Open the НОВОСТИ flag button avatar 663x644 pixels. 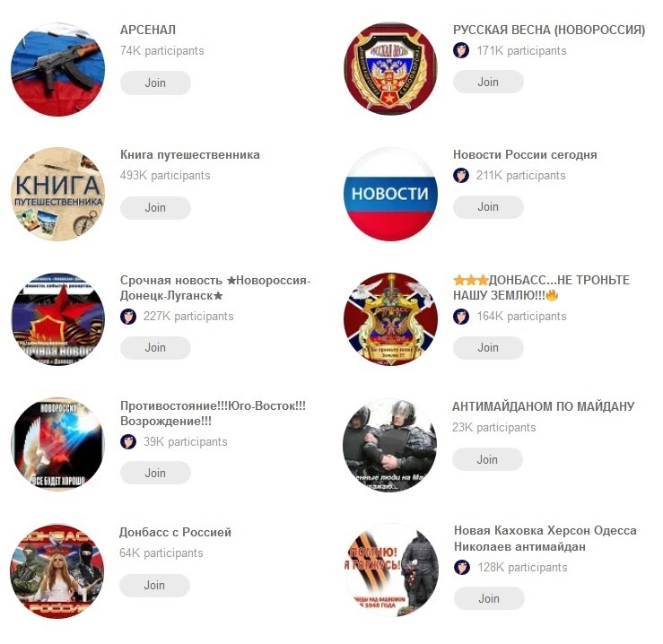tap(390, 194)
